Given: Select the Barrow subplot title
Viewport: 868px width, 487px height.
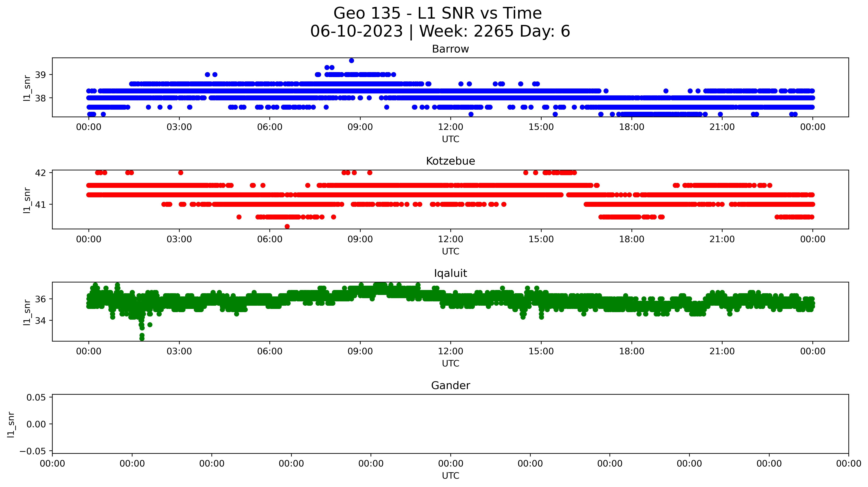Looking at the screenshot, I should [451, 49].
